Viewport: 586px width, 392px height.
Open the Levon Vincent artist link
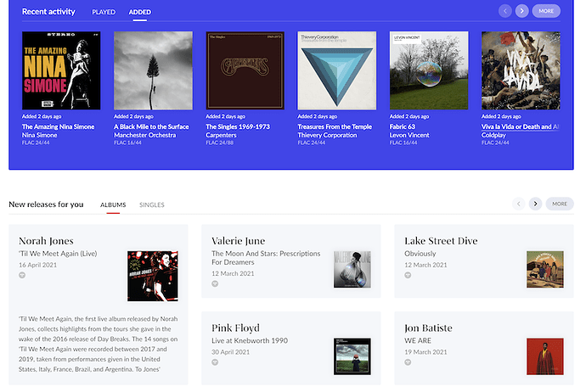pyautogui.click(x=409, y=135)
